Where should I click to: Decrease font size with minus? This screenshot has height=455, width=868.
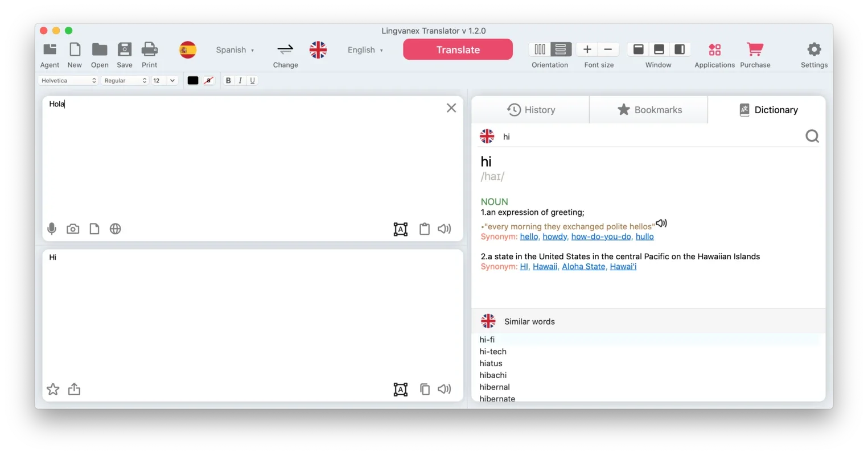coord(608,49)
